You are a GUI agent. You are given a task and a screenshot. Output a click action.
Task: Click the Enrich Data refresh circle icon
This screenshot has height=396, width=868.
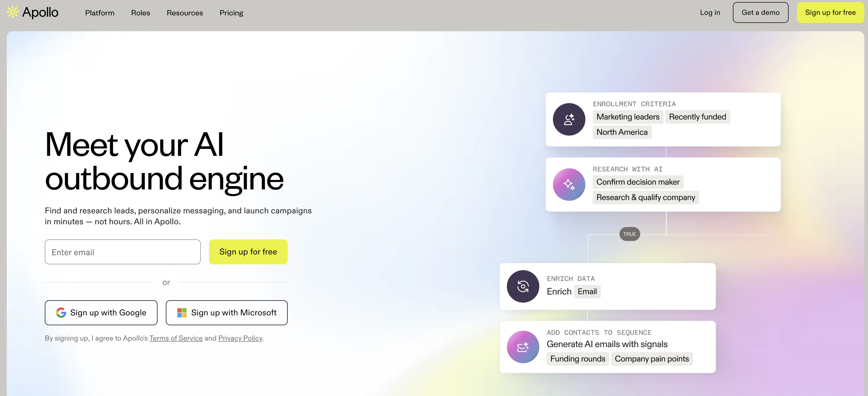click(x=523, y=286)
